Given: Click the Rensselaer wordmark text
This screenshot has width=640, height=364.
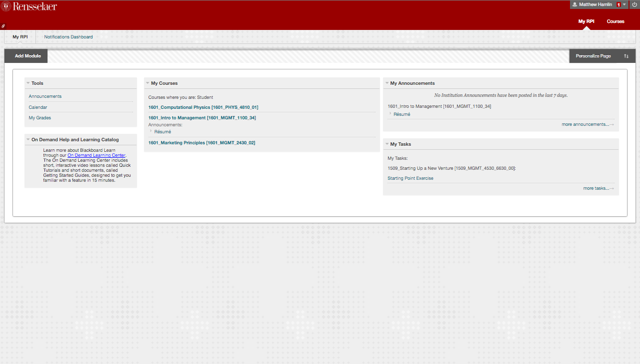Looking at the screenshot, I should point(35,6).
